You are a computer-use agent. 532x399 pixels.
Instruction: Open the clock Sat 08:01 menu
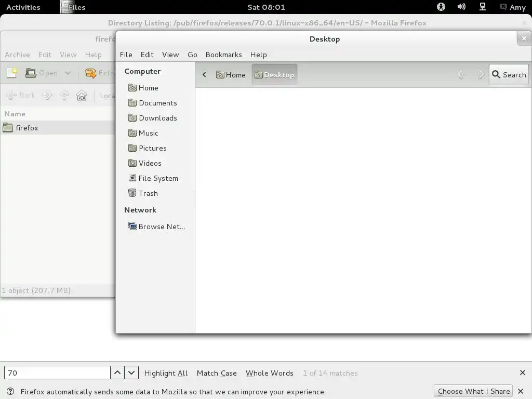click(x=266, y=7)
